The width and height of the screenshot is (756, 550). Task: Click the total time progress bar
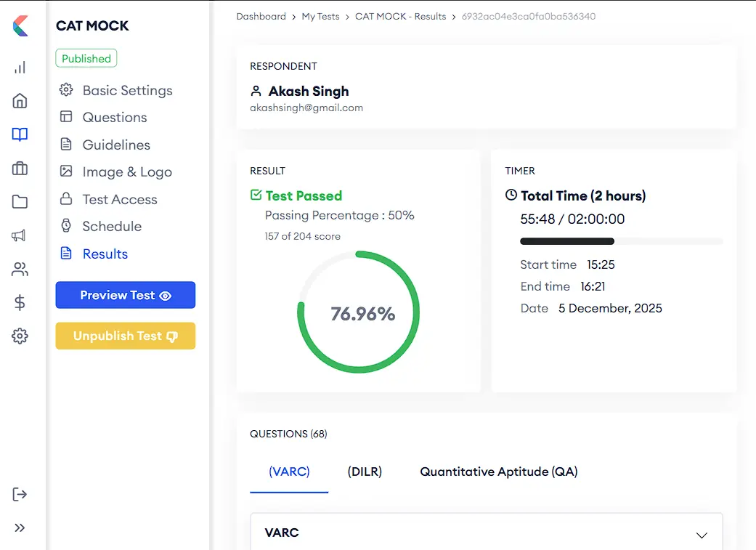pyautogui.click(x=621, y=241)
